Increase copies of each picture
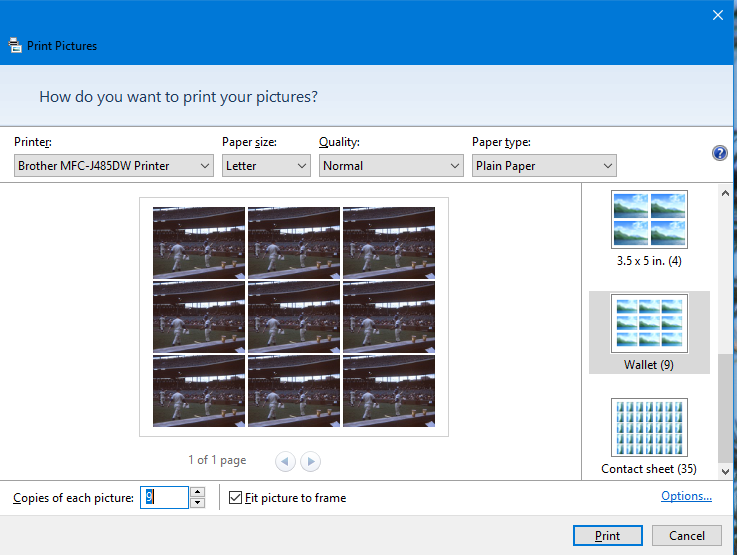The width and height of the screenshot is (737, 555). pos(197,492)
